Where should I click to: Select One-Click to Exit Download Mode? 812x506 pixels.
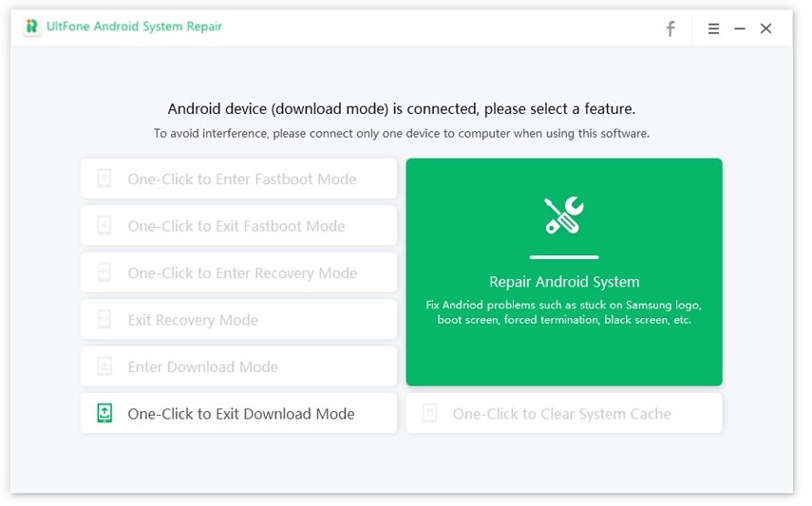click(240, 414)
